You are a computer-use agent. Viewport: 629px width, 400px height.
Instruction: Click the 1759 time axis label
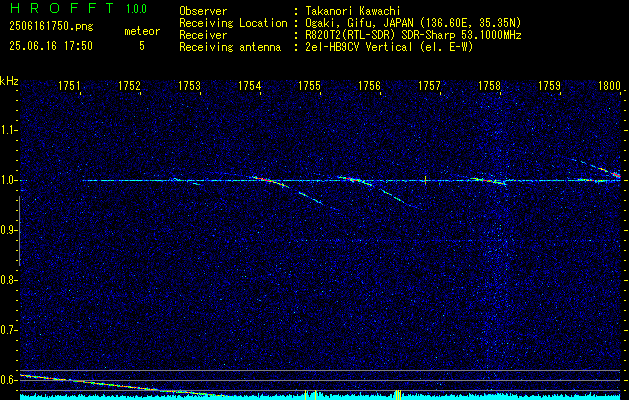pos(550,85)
